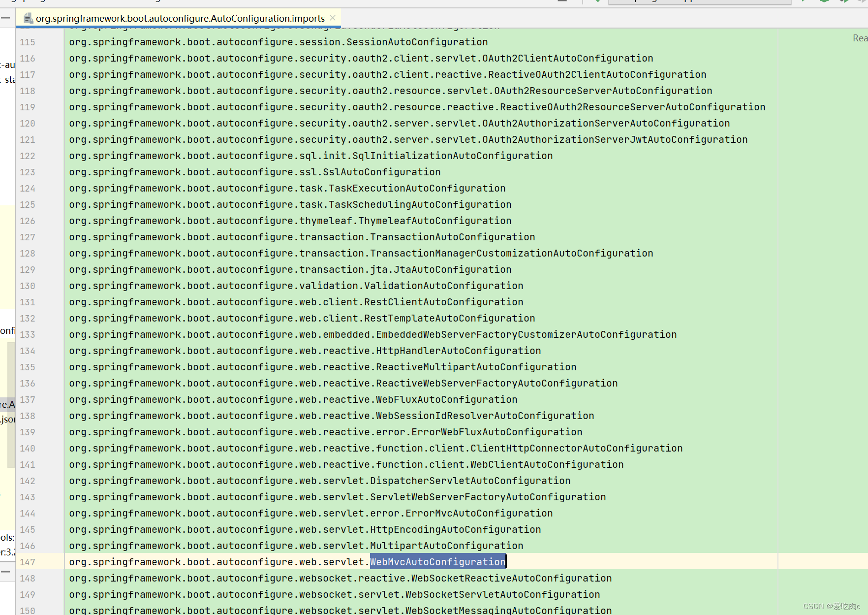Click the line ending in WebSocketMessagingAutoConfiguration
Screen dimensions: 868x615
341,610
